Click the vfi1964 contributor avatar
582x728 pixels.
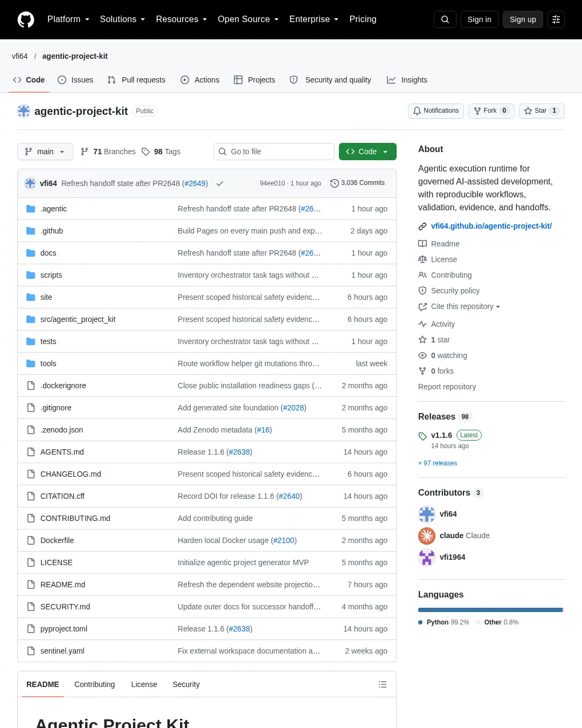(x=427, y=557)
